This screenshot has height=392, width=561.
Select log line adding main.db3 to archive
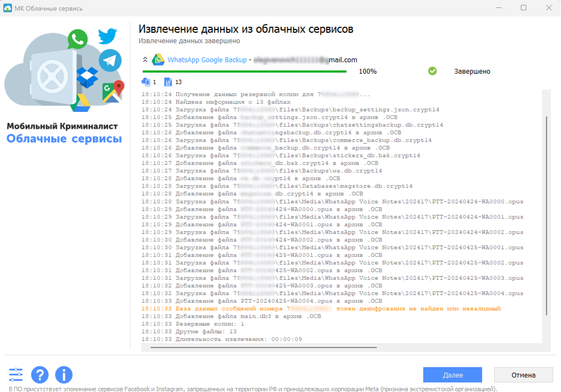click(231, 316)
